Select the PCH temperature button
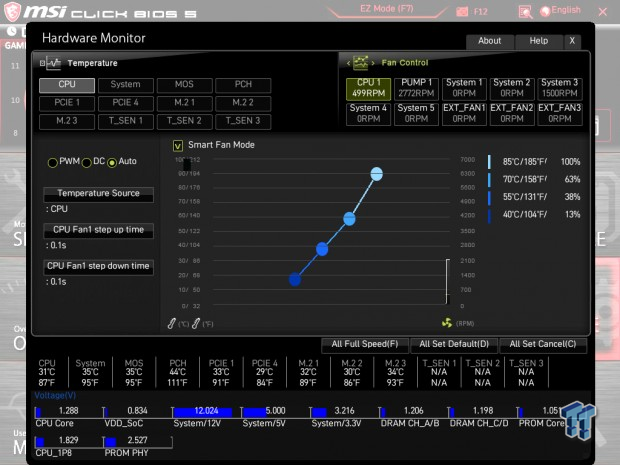Image resolution: width=620 pixels, height=465 pixels. [243, 85]
